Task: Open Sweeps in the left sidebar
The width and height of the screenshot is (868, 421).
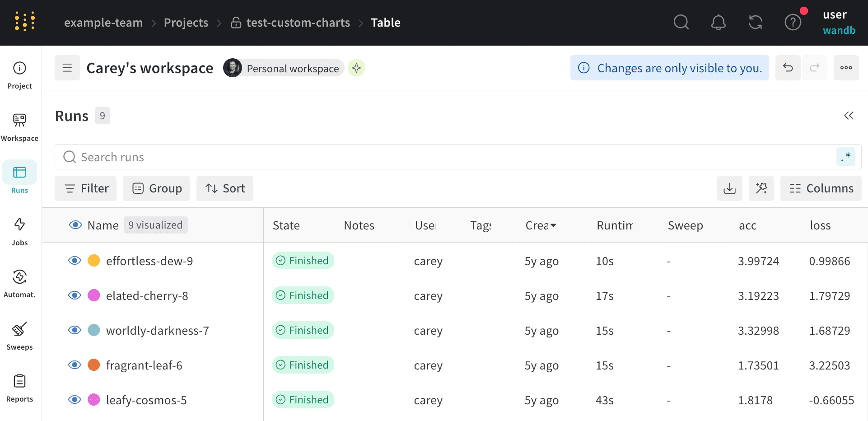Action: click(19, 336)
